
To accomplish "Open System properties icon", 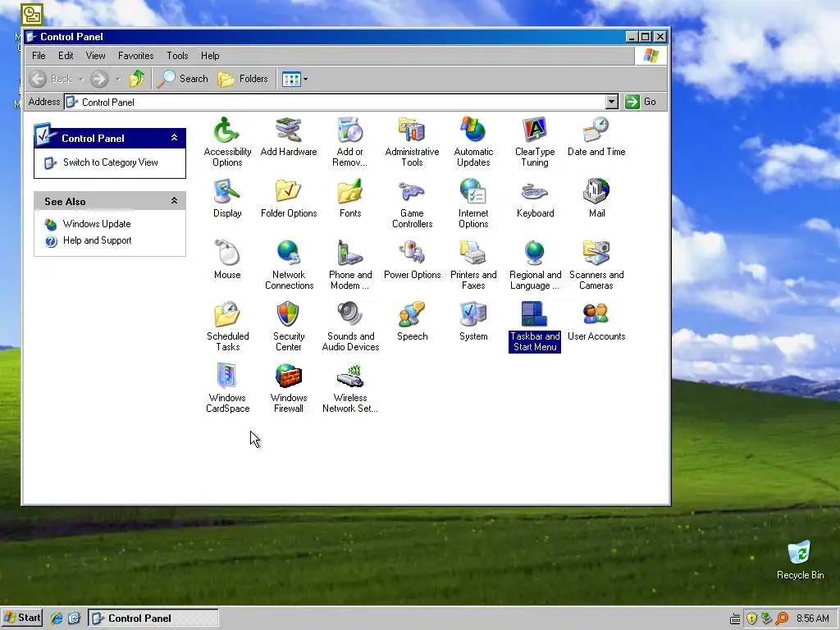I will click(x=473, y=315).
